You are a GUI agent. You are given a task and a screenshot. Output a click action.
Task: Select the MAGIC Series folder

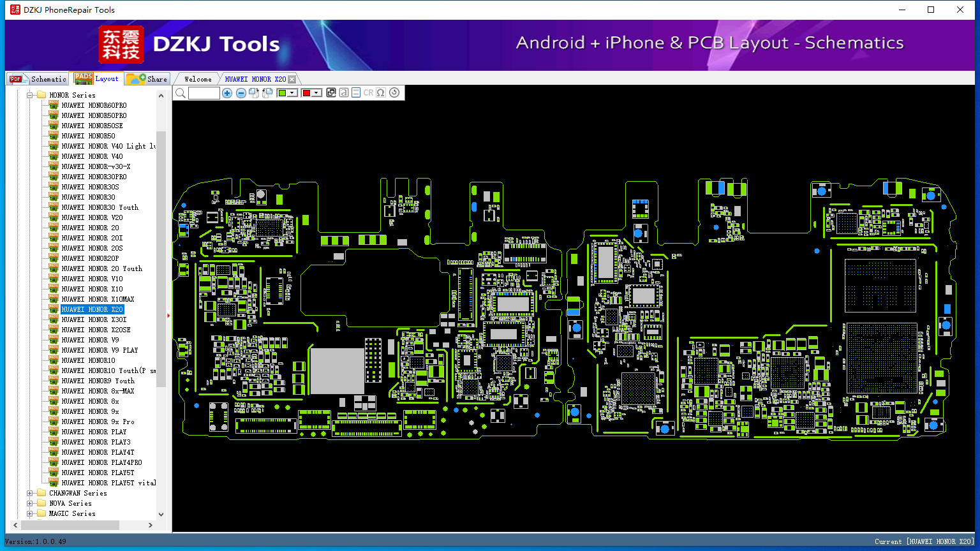72,513
